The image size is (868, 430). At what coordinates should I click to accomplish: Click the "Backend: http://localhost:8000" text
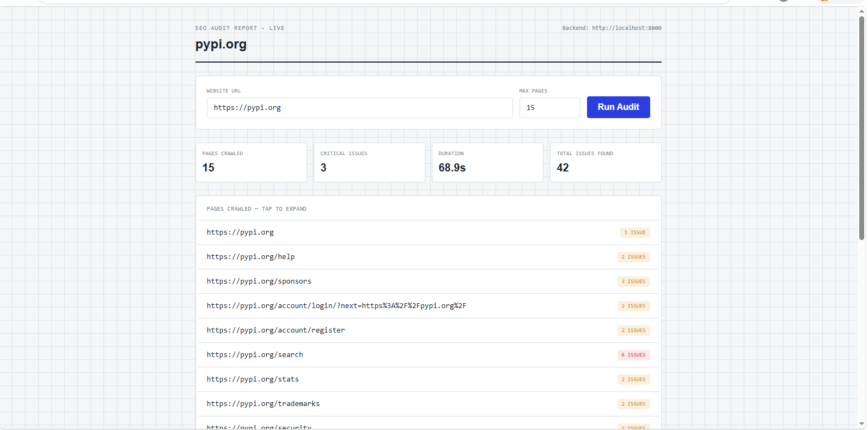point(612,28)
